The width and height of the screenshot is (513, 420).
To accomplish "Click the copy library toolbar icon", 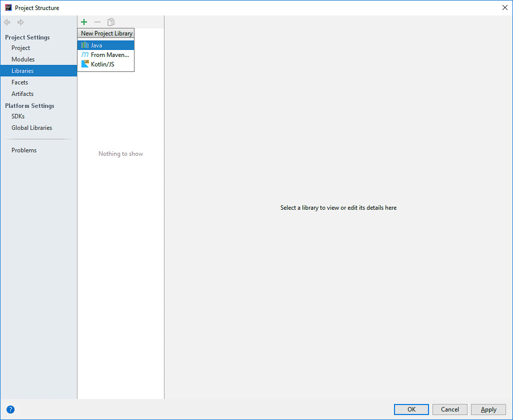I will [111, 22].
